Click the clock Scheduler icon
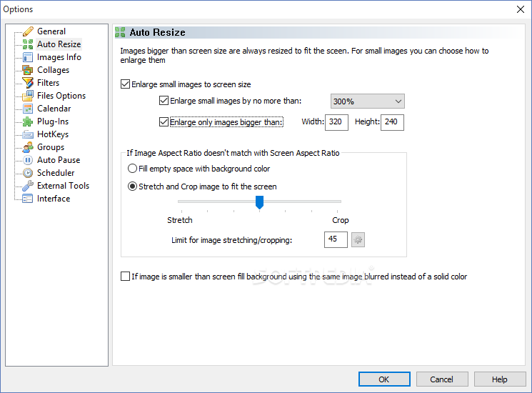 pos(28,173)
